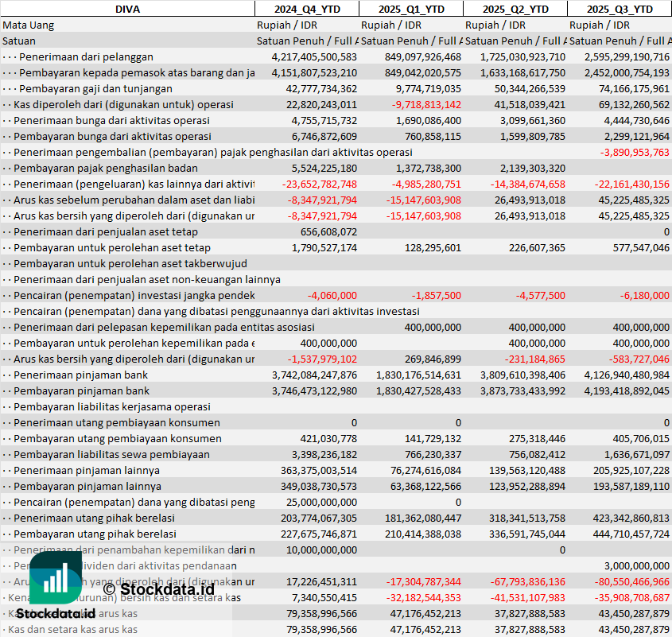This screenshot has height=637, width=672.
Task: Select the DIVA header cell
Action: coord(128,9)
